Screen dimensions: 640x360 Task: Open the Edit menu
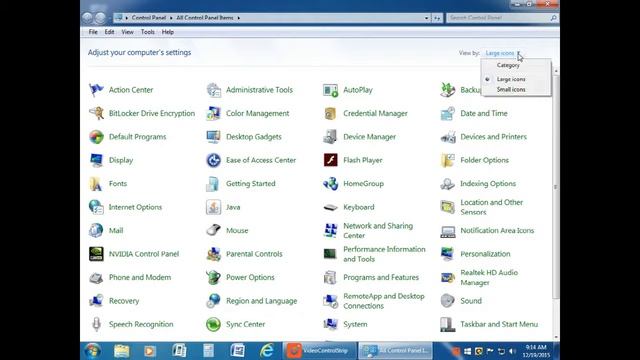pos(109,32)
